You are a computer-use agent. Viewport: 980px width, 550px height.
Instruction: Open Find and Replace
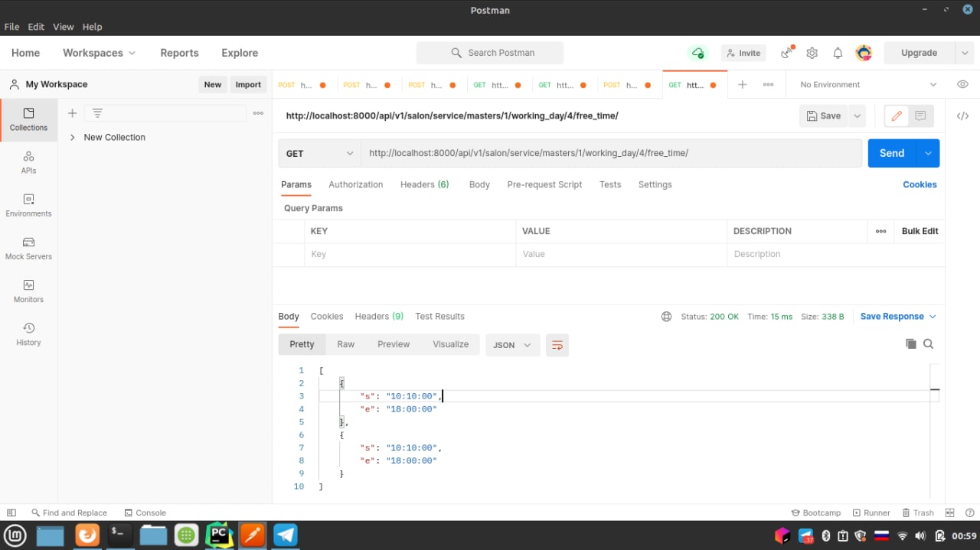[x=69, y=513]
